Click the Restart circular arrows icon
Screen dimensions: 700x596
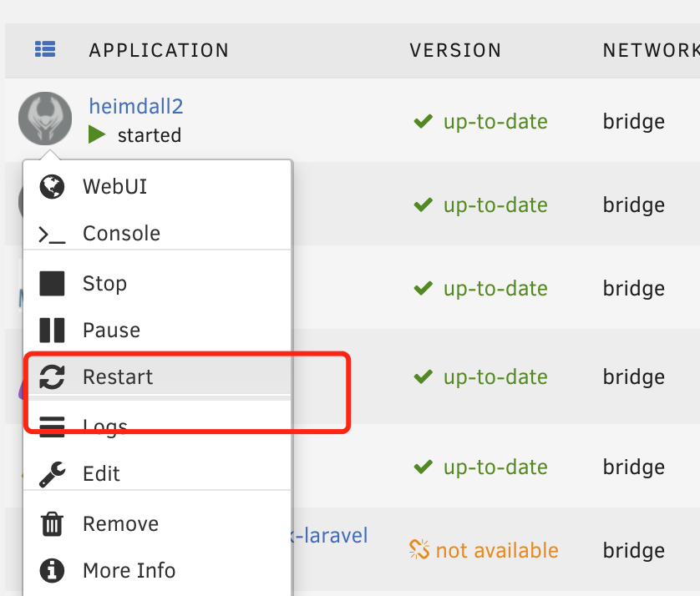tap(52, 377)
